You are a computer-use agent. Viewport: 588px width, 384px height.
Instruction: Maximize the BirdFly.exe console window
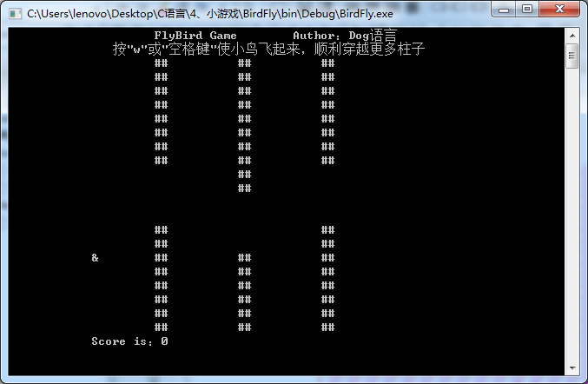pos(527,9)
